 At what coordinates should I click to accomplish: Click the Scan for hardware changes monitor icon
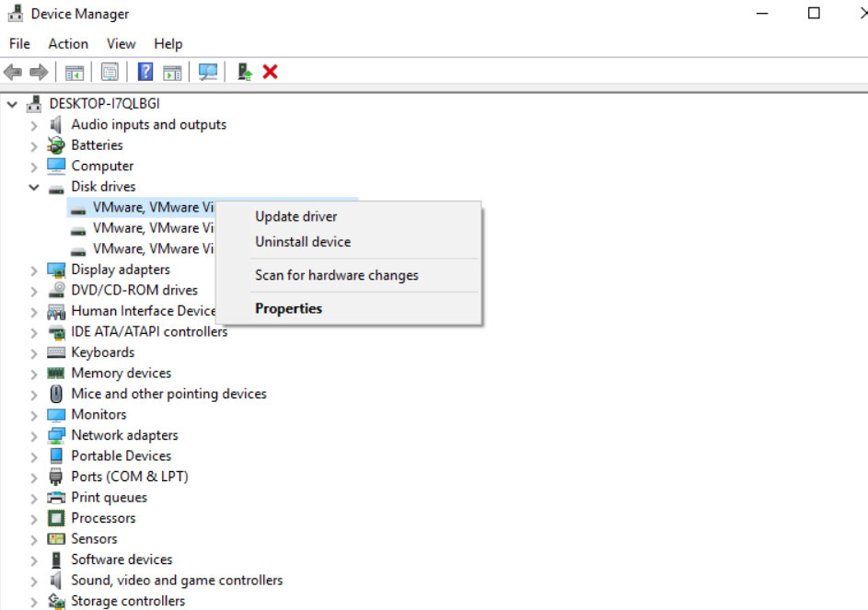(x=208, y=72)
